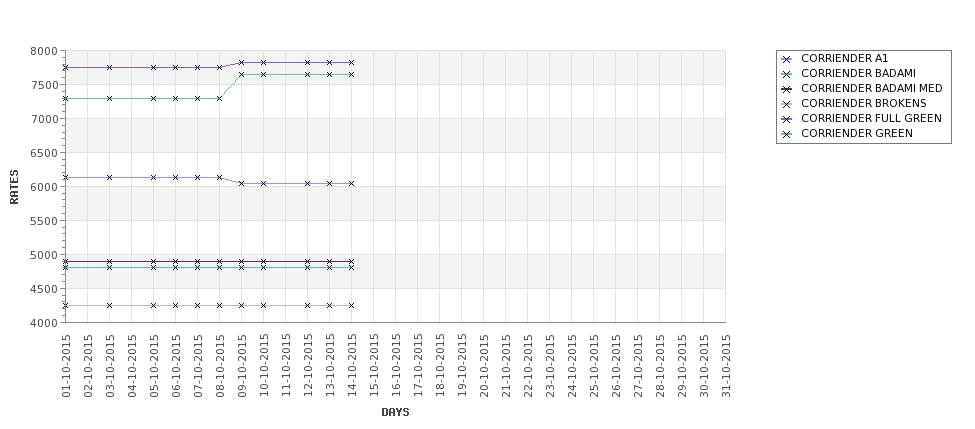The width and height of the screenshot is (975, 429).
Task: Click the CORRIENDER FULL GREEN legend marker
Action: point(787,119)
